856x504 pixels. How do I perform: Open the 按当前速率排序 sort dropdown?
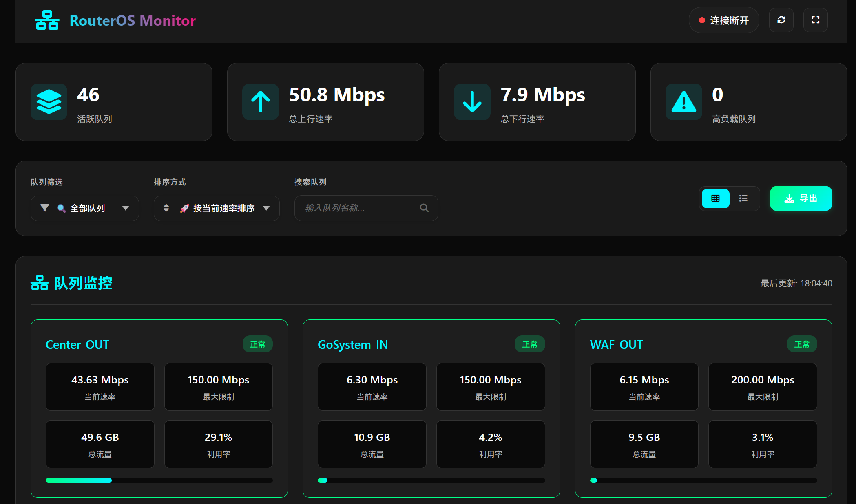217,208
